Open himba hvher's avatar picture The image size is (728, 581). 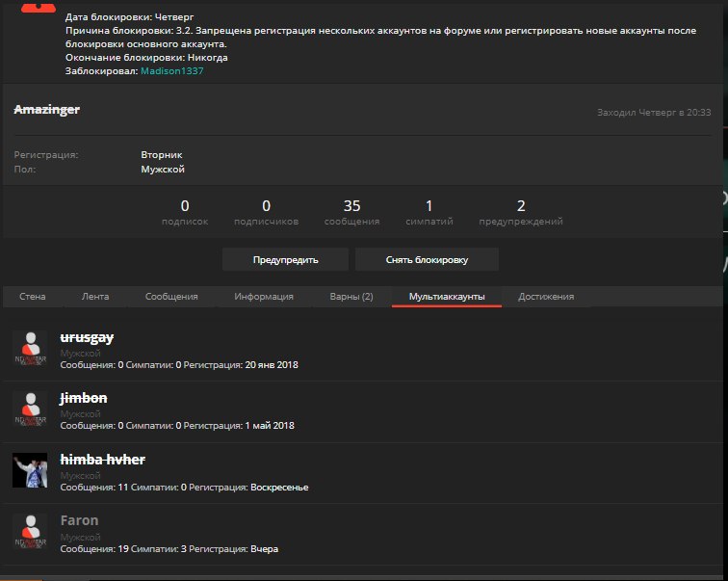tap(31, 470)
